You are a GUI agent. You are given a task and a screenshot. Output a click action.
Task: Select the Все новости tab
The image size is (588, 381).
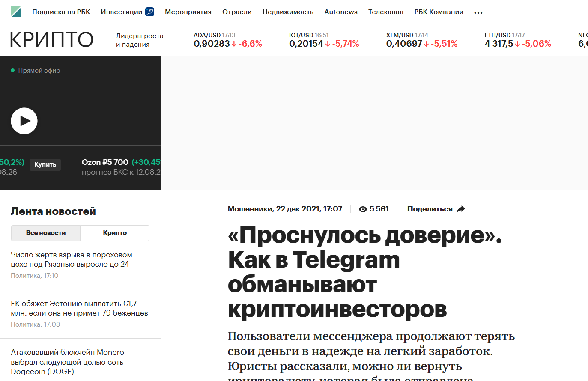coord(45,233)
